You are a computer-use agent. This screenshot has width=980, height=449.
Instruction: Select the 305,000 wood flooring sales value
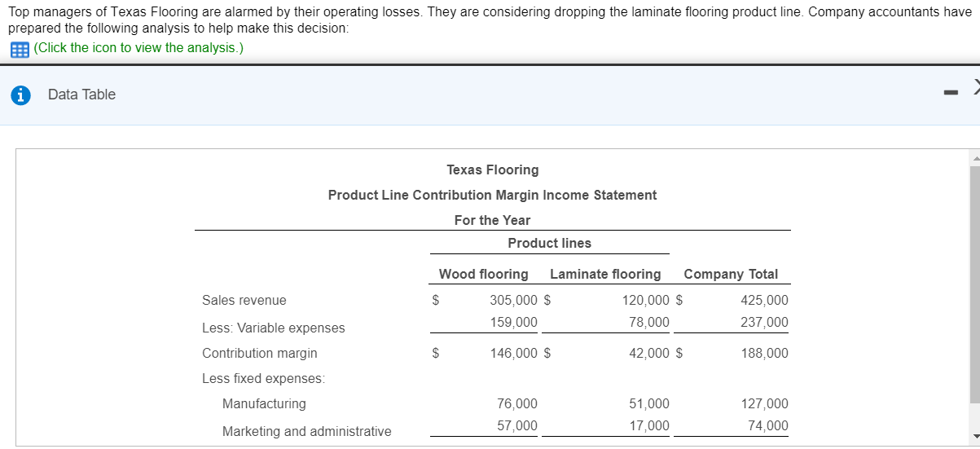(x=513, y=300)
